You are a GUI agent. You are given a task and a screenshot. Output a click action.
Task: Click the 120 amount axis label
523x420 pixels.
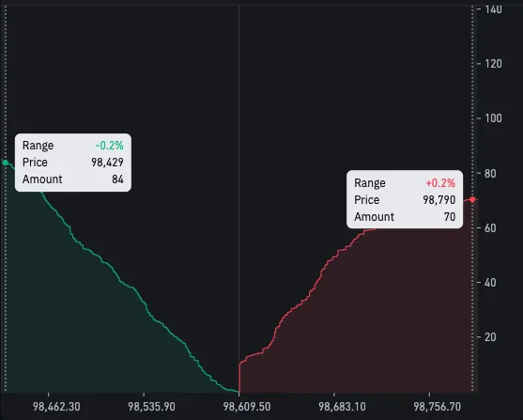[493, 64]
